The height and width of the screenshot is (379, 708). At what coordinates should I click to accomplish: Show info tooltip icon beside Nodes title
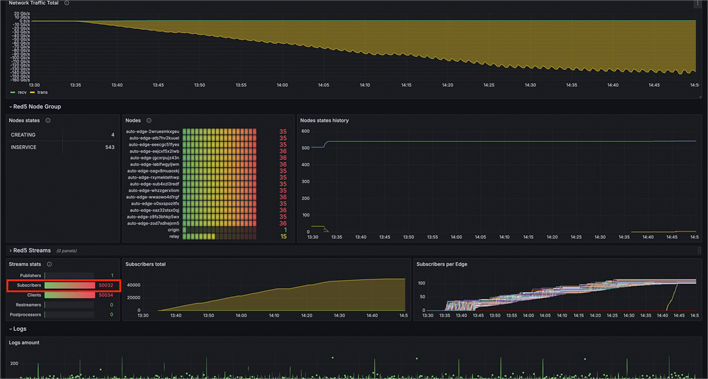[x=149, y=121]
